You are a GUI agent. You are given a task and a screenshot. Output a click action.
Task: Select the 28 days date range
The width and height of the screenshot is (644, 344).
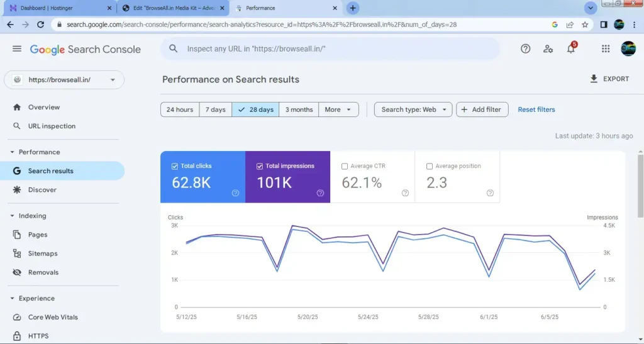tap(255, 109)
